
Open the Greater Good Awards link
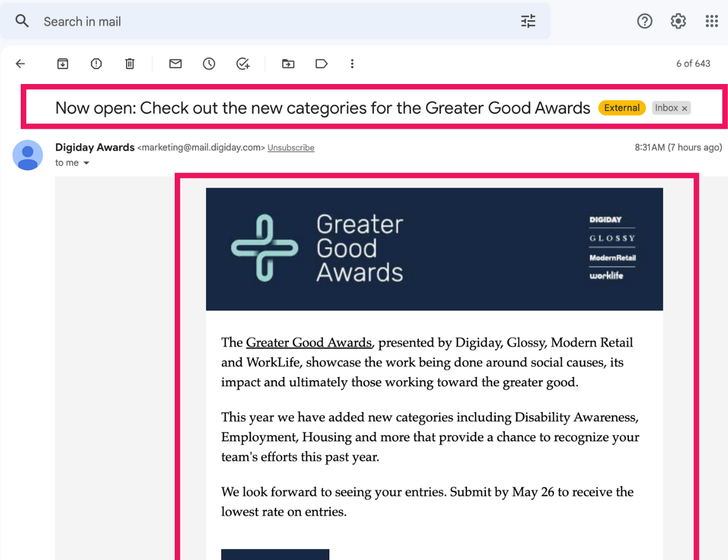pyautogui.click(x=309, y=342)
